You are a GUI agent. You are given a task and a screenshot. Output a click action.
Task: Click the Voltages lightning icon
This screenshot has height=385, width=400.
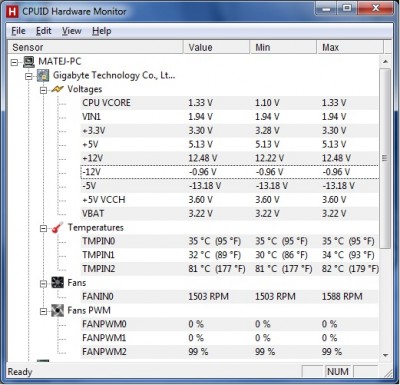tap(57, 89)
